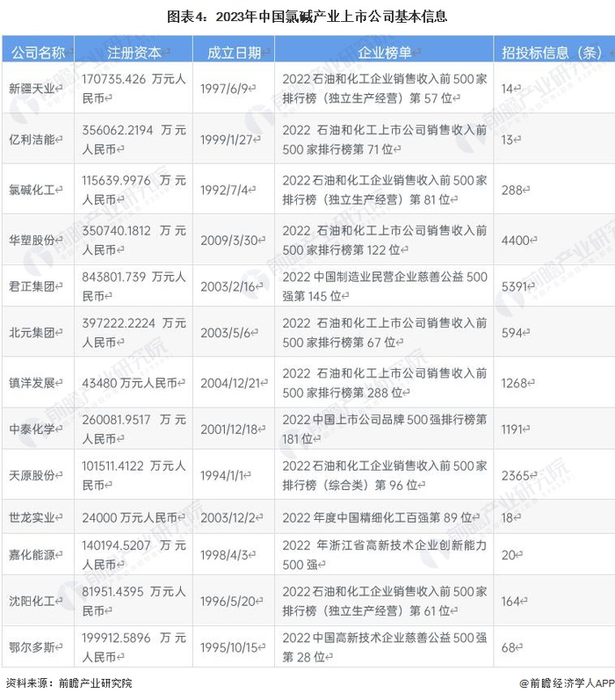Click ranking text 中国制造业民营企业慈善公益500强第145位
The width and height of the screenshot is (615, 700).
385,286
